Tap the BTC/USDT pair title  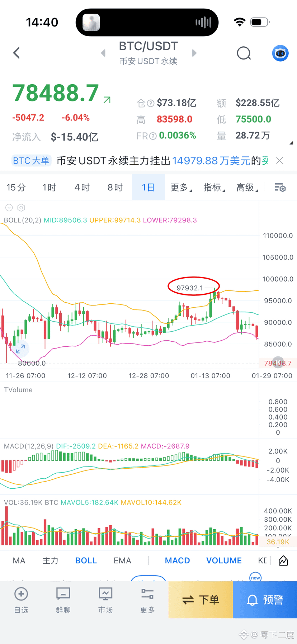[148, 46]
